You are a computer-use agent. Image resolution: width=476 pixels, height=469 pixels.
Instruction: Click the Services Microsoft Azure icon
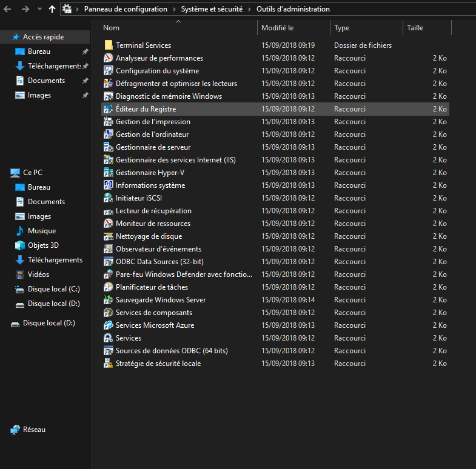point(109,325)
